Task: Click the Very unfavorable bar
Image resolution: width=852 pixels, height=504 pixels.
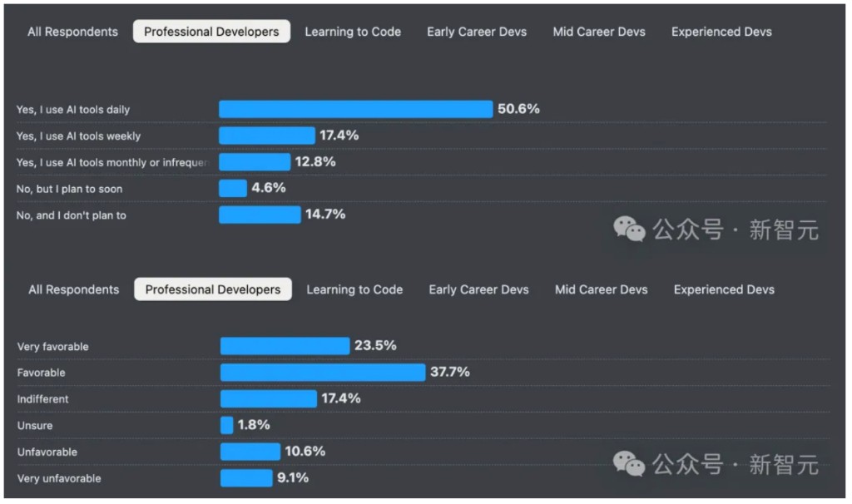Action: pyautogui.click(x=245, y=478)
